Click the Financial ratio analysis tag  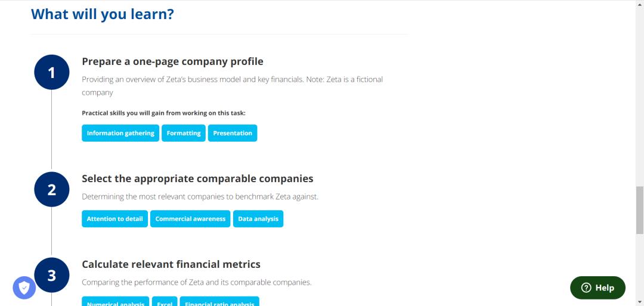tap(219, 302)
